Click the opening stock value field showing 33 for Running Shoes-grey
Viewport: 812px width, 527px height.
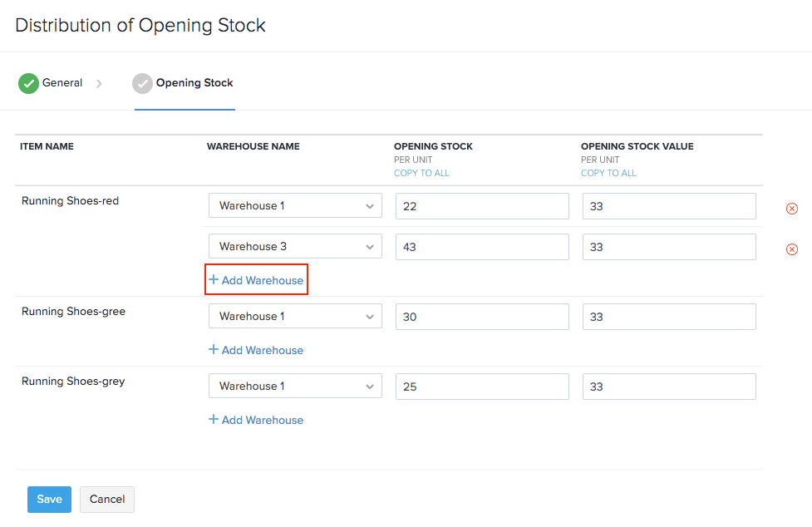click(669, 386)
